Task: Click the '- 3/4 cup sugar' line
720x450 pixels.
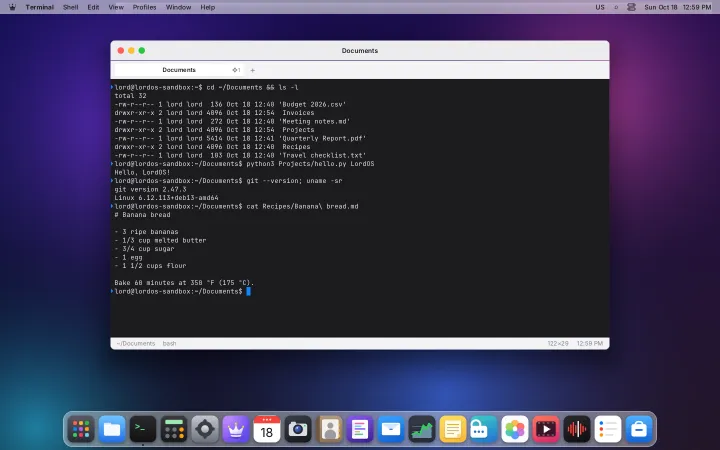Action: pyautogui.click(x=144, y=249)
